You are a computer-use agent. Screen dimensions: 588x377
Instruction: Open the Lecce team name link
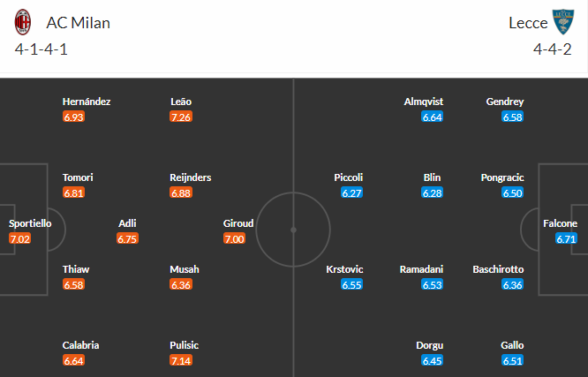526,21
